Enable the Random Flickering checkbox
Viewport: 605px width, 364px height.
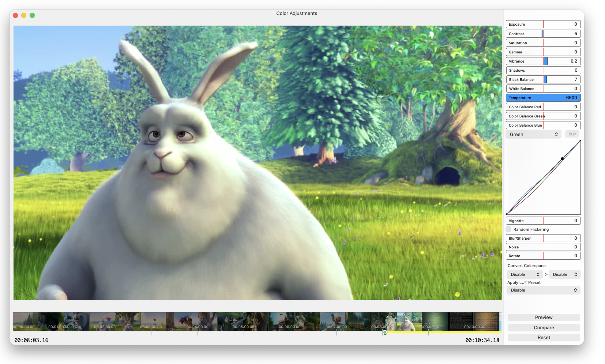tap(508, 229)
